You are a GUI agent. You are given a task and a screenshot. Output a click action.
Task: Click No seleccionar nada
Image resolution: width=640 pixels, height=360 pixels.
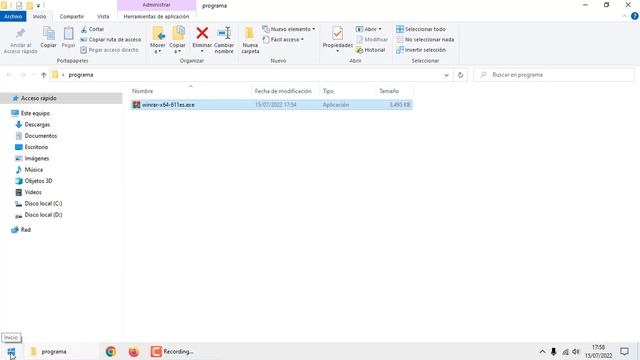pos(425,40)
